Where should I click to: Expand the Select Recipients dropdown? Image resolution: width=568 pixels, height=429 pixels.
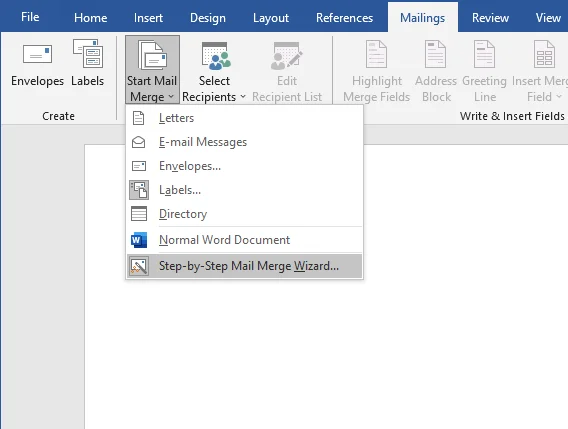[x=214, y=72]
